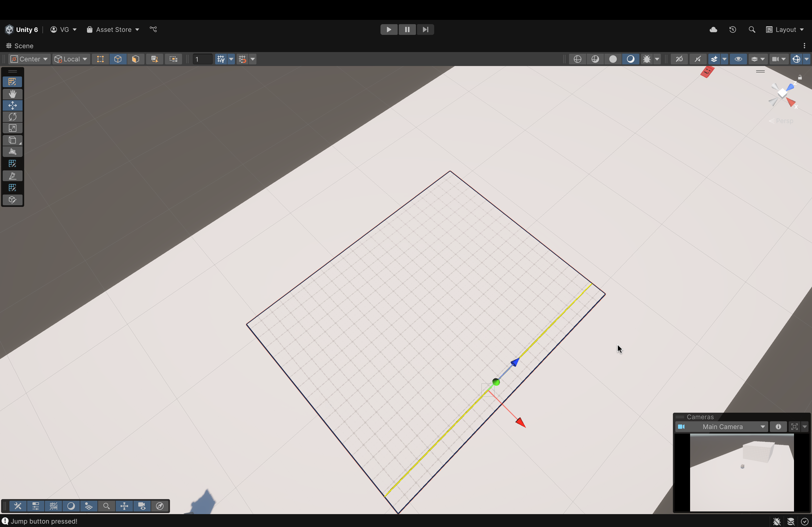
Task: Click the pen edit tool in left toolbar
Action: [x=12, y=176]
